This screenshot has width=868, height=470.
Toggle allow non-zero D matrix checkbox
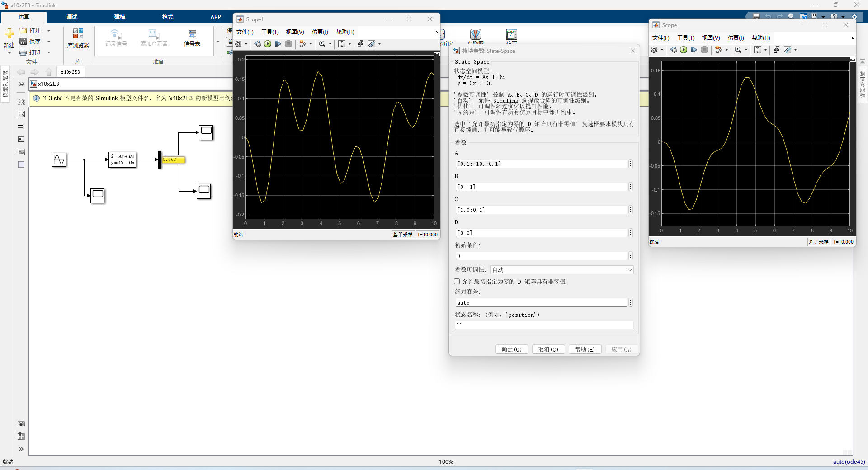point(457,281)
